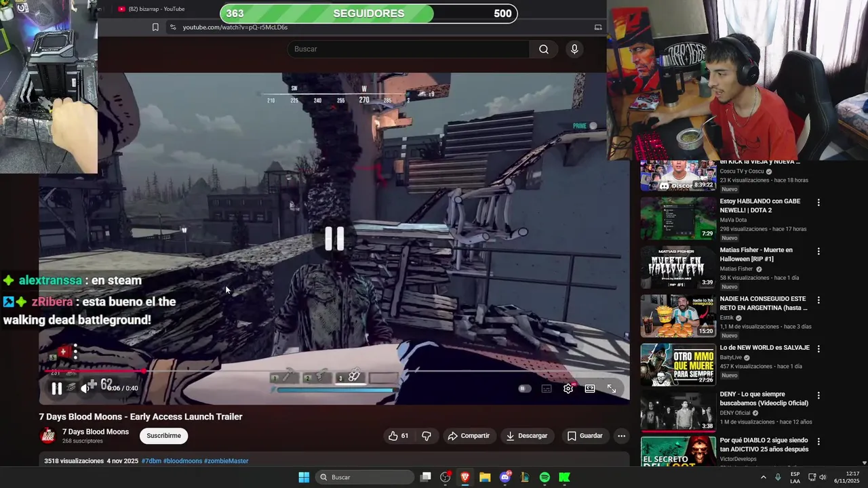Open League of Legends from the taskbar
This screenshot has height=488, width=868.
525,477
